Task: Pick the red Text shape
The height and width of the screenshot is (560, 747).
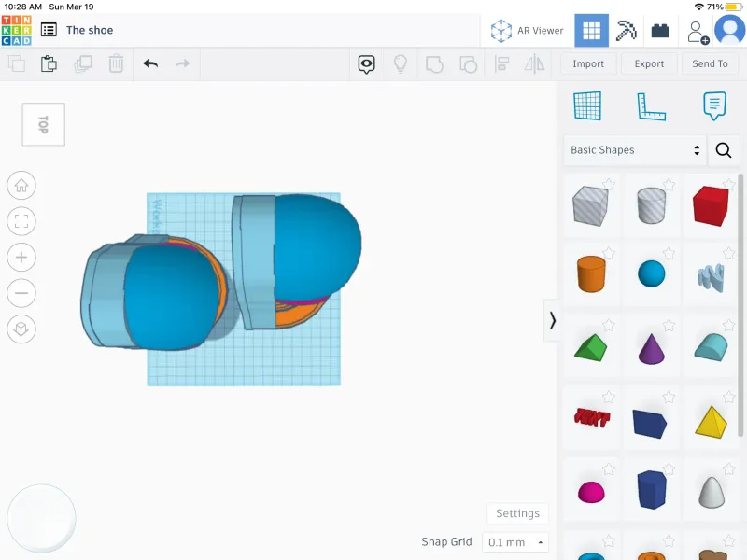Action: point(591,417)
